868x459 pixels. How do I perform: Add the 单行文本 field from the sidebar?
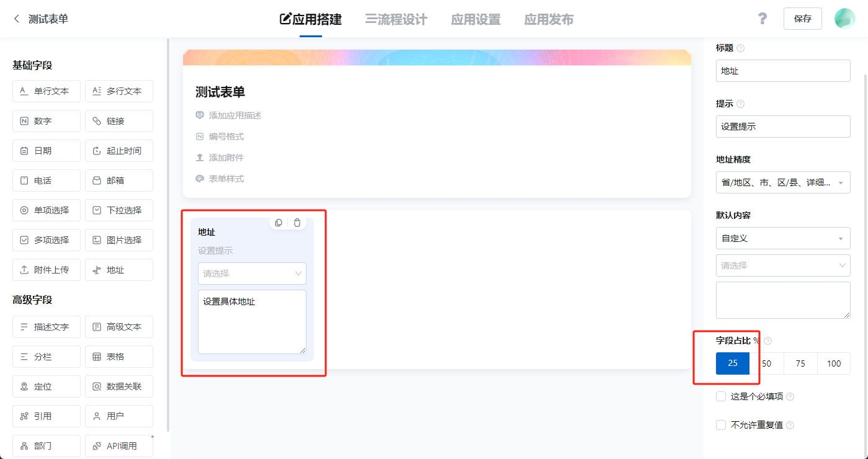47,91
